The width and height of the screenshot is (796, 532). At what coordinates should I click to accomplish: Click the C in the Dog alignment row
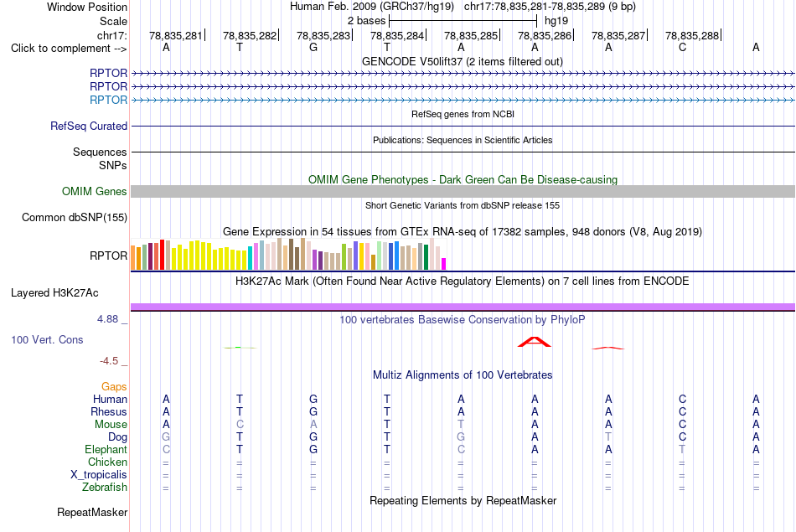pos(682,437)
